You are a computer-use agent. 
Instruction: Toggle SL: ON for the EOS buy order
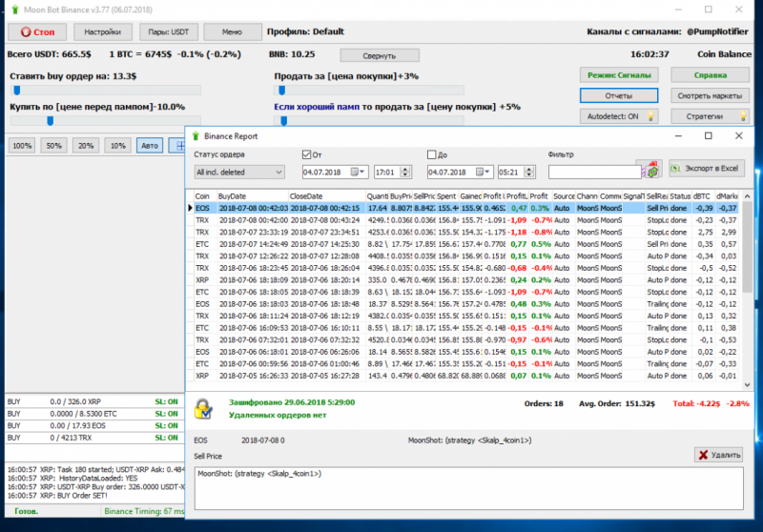click(166, 425)
